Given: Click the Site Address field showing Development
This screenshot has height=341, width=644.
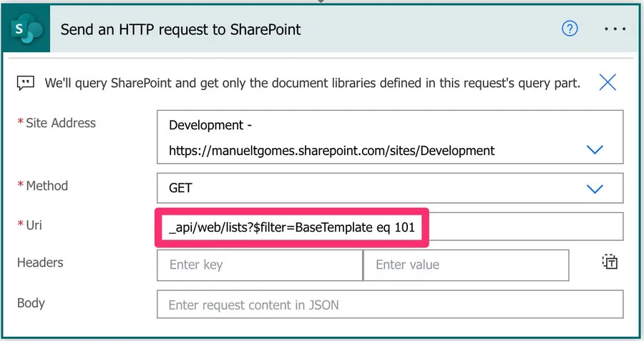Looking at the screenshot, I should 372,138.
